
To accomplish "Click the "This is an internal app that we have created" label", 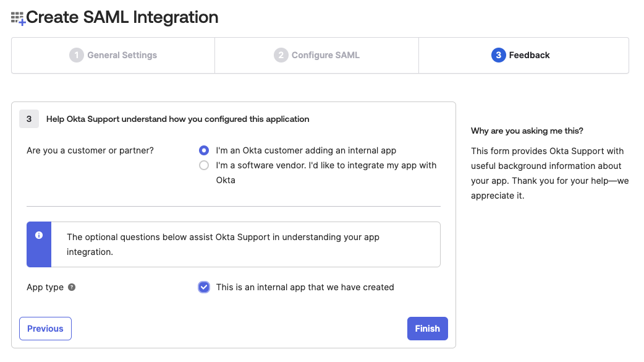I will tap(305, 287).
